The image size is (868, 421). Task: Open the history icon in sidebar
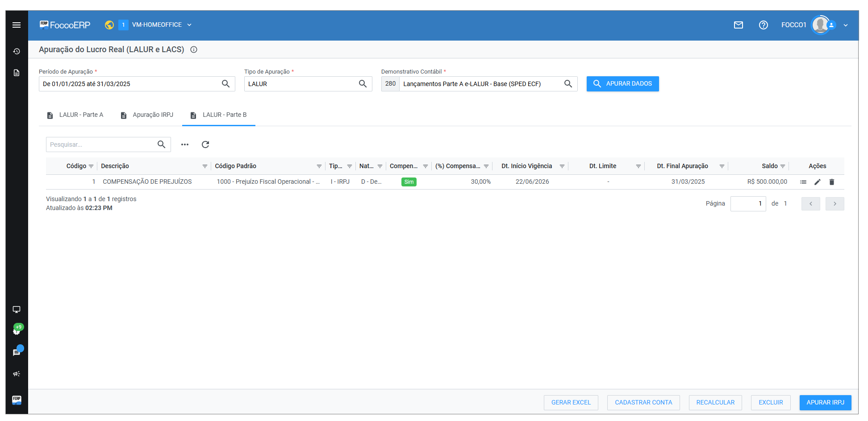pos(17,51)
